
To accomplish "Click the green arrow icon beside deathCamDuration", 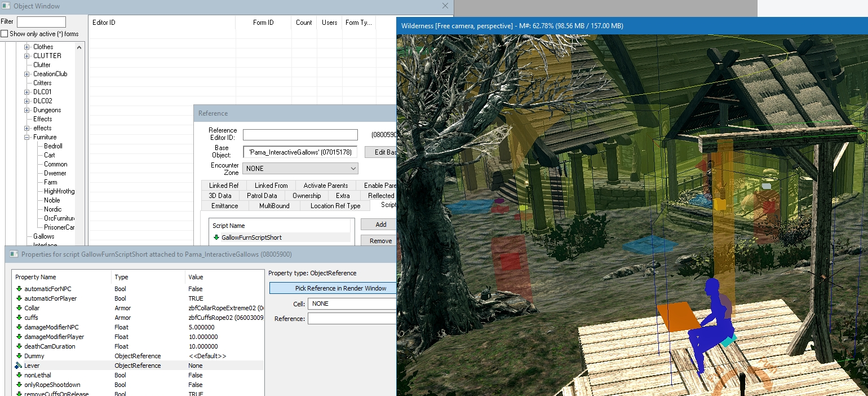I will tap(19, 346).
